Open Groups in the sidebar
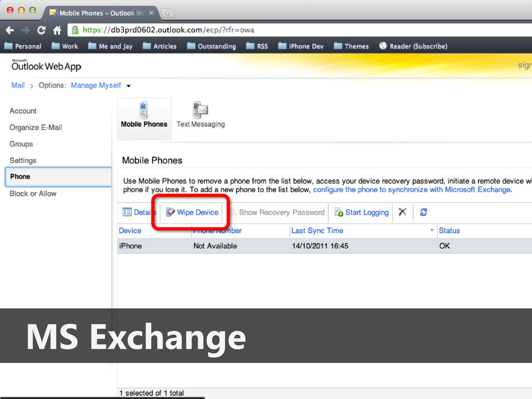 coord(21,144)
